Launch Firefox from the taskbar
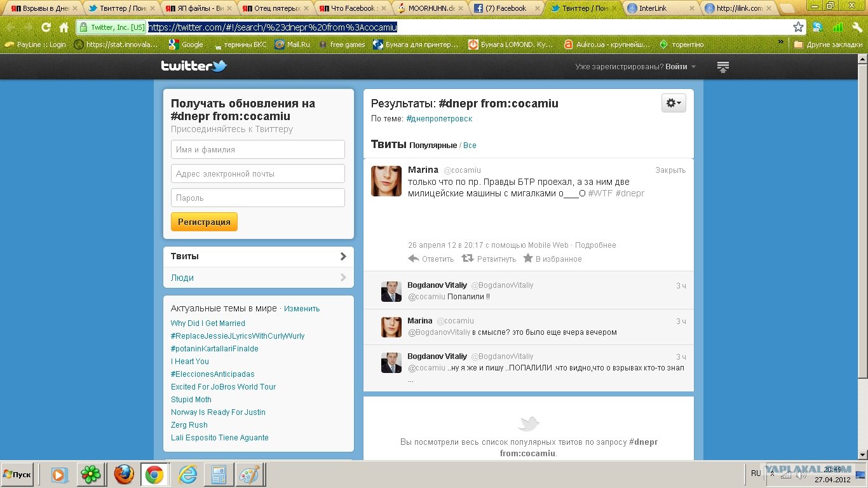The image size is (868, 488). [x=125, y=475]
